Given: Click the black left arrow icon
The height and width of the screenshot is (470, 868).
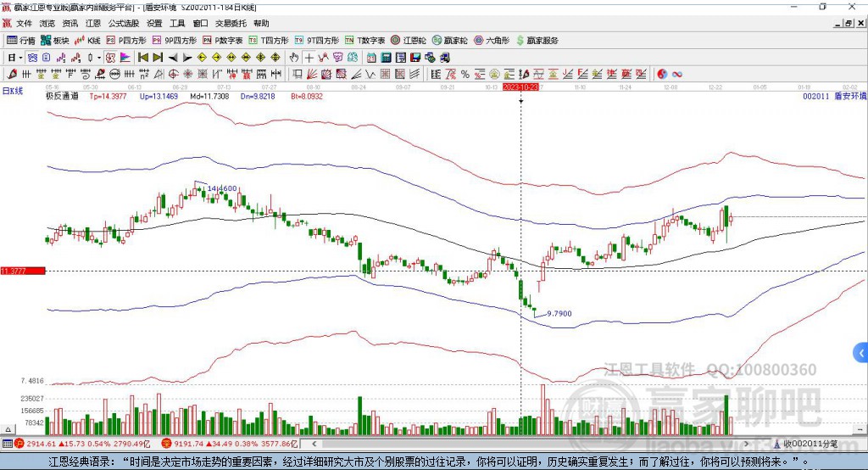Looking at the screenshot, I should [x=173, y=58].
